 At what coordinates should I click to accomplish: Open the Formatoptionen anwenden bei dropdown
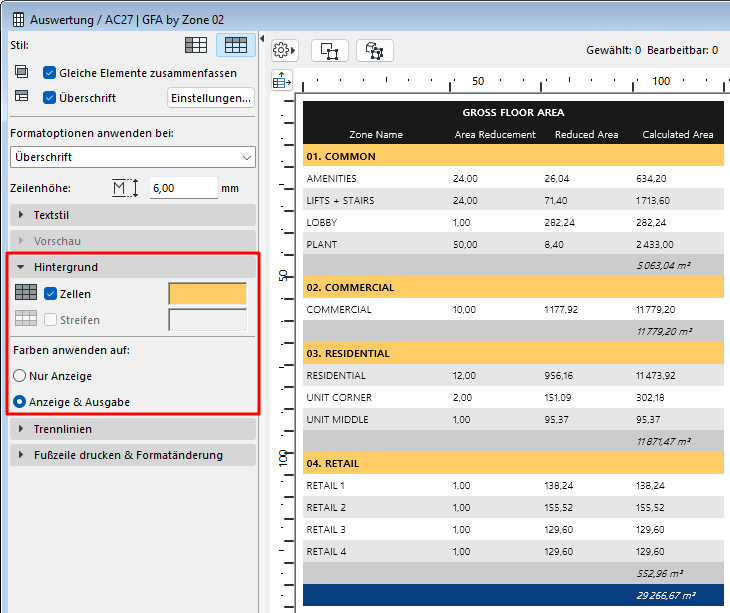pos(132,157)
